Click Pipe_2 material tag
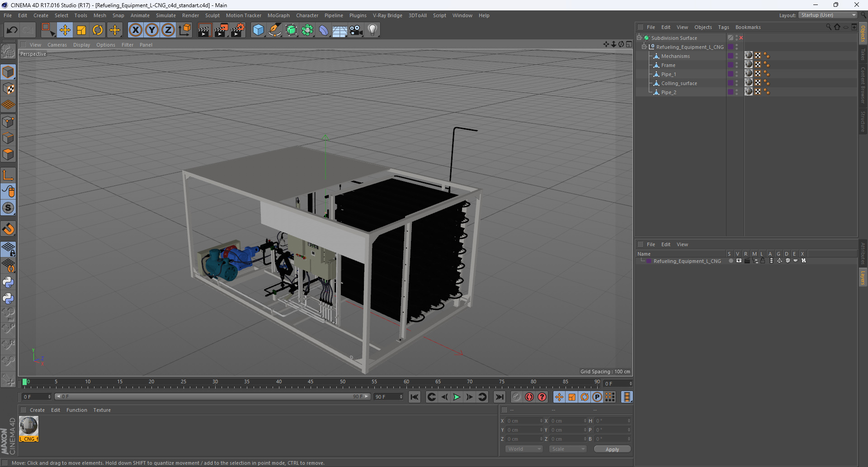This screenshot has width=868, height=467. pyautogui.click(x=749, y=92)
